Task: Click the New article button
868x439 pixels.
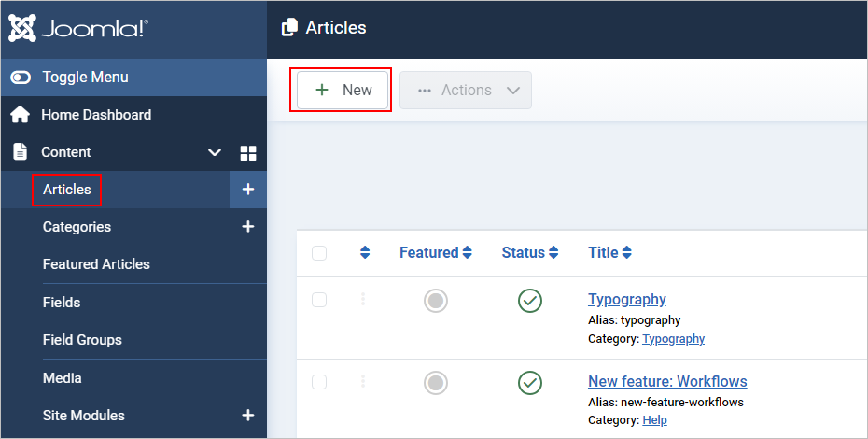Action: 343,90
